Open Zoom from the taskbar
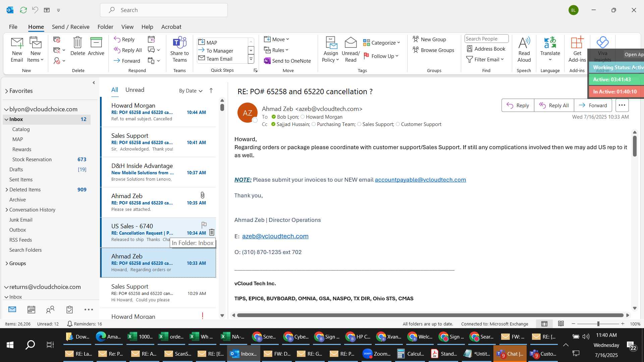644x362 pixels. click(x=377, y=354)
